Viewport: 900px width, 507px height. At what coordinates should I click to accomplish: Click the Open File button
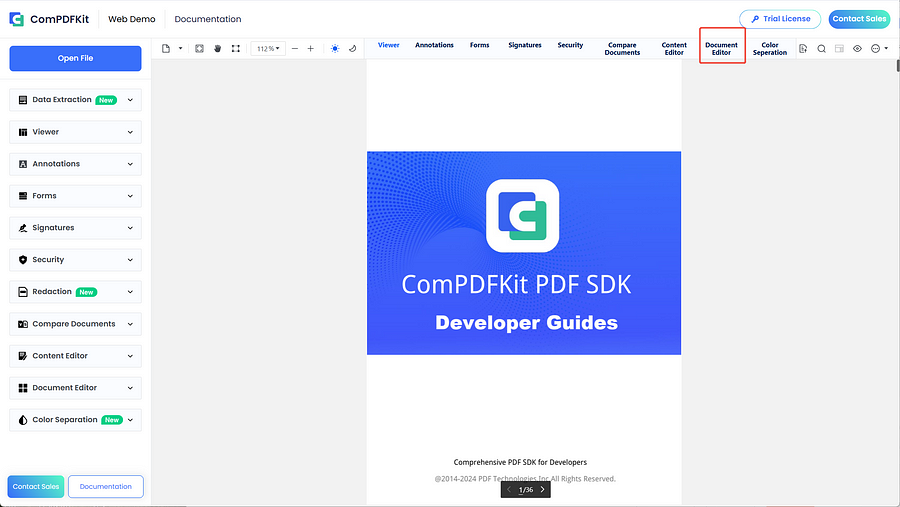[75, 58]
